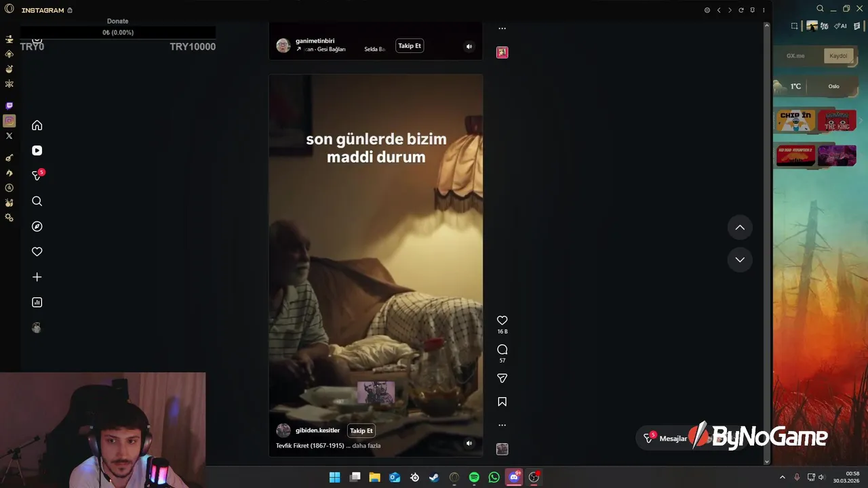868x488 pixels.
Task: Open the AI toolbar button
Action: [841, 26]
